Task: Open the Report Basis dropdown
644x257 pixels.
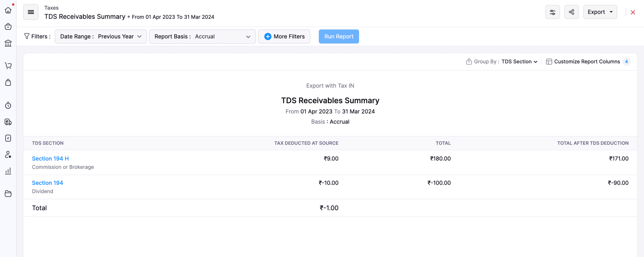Action: 202,37
